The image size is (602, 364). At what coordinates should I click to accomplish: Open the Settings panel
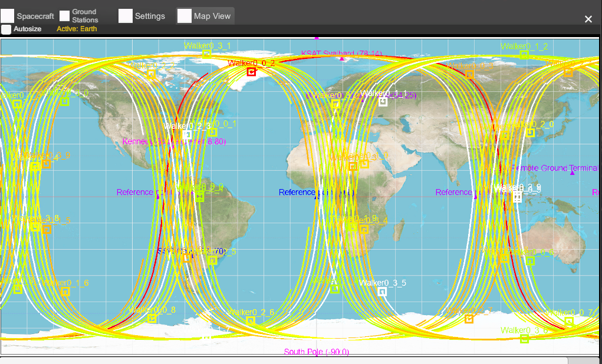pos(142,16)
